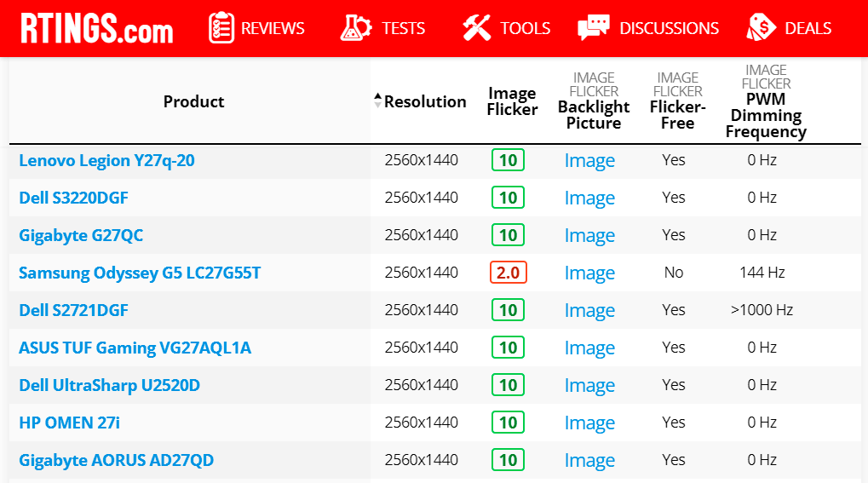Click the RTINGS.com logo
This screenshot has width=868, height=483.
click(x=97, y=28)
